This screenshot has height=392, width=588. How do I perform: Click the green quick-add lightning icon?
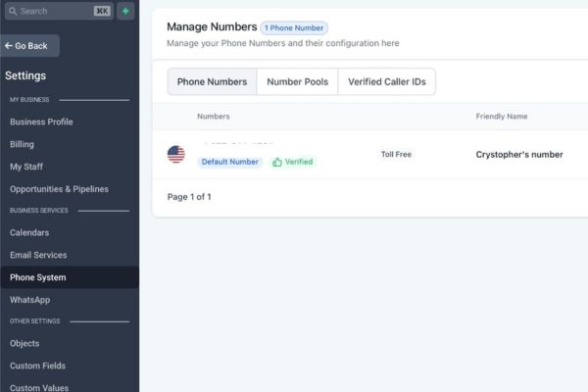(125, 11)
